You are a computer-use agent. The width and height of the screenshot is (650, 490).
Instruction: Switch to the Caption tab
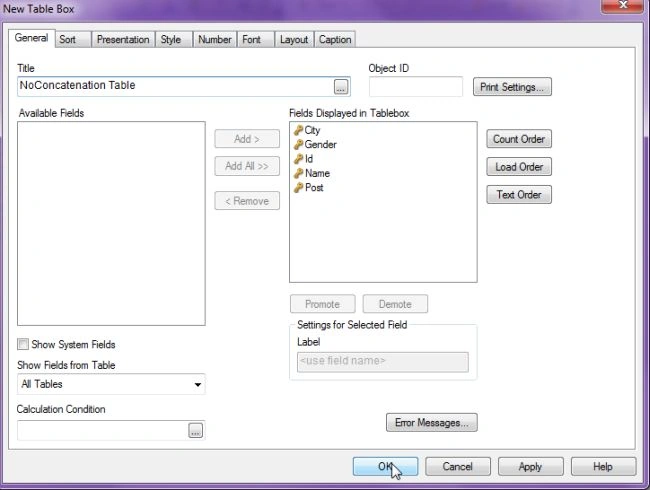coord(335,40)
